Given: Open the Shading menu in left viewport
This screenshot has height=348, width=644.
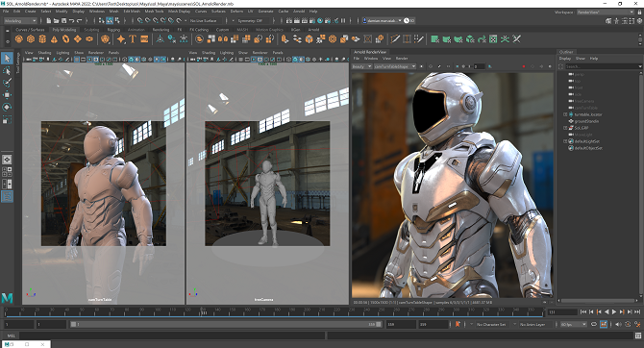Looking at the screenshot, I should coord(45,53).
